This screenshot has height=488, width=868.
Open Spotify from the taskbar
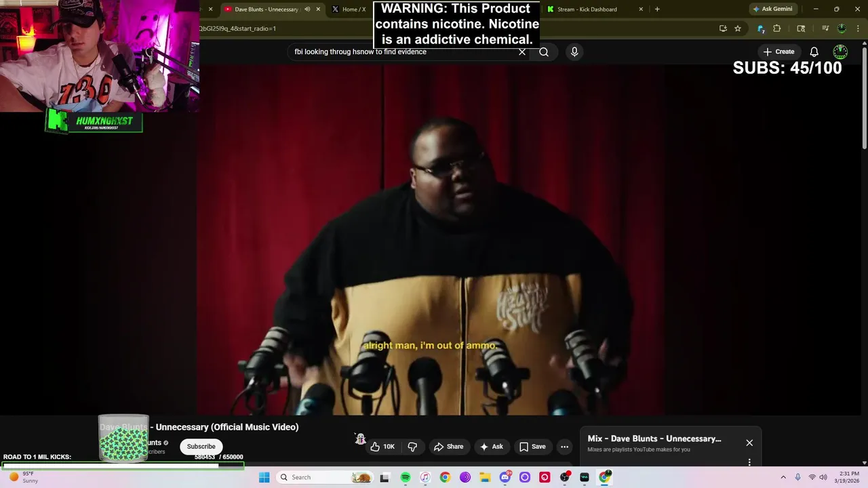(406, 477)
